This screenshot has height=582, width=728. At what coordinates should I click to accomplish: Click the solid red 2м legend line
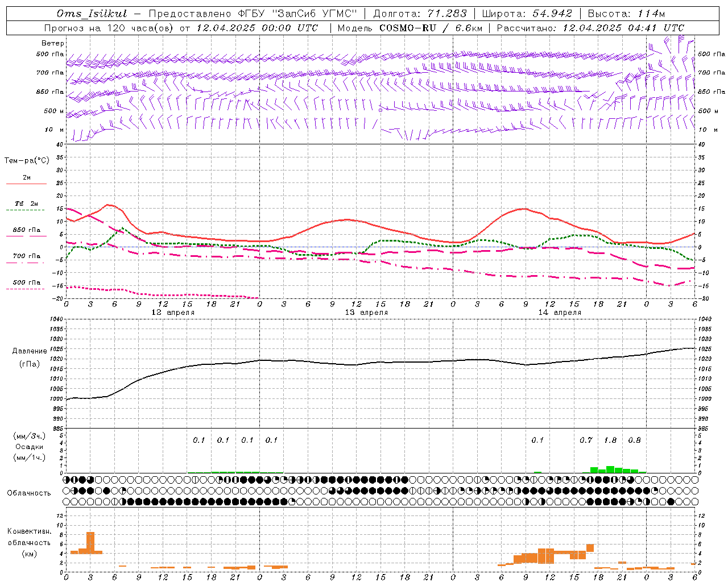26,184
